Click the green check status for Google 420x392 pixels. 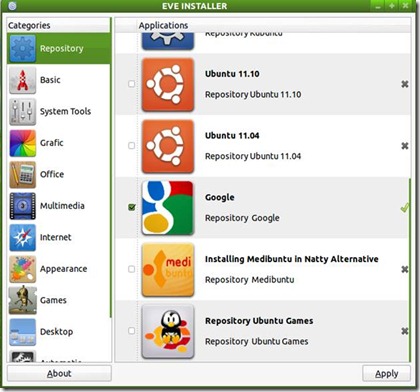pos(404,208)
